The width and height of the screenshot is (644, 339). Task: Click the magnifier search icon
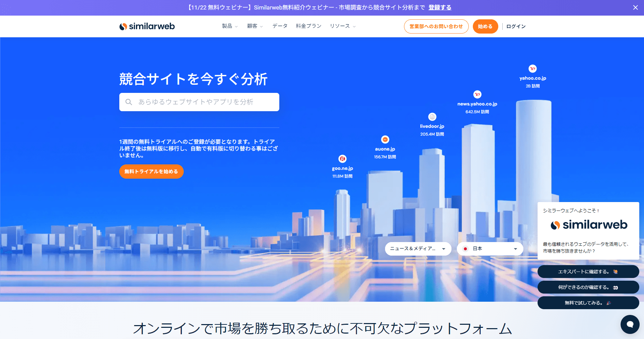(x=129, y=102)
